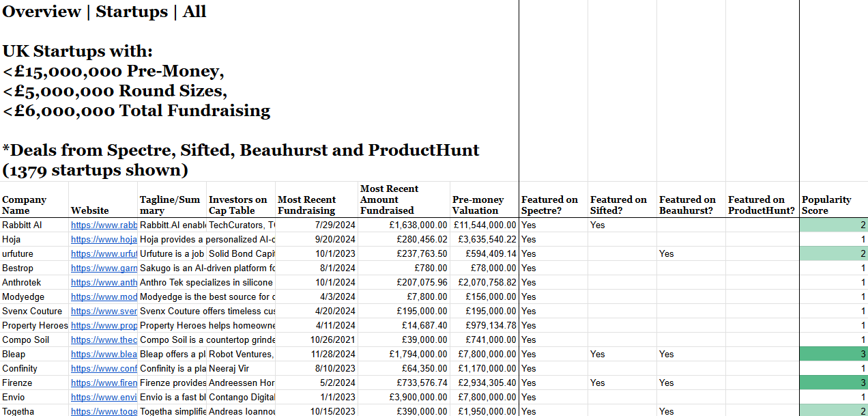This screenshot has height=416, width=868.
Task: Select Bleap's green popularity score cell
Action: click(834, 354)
